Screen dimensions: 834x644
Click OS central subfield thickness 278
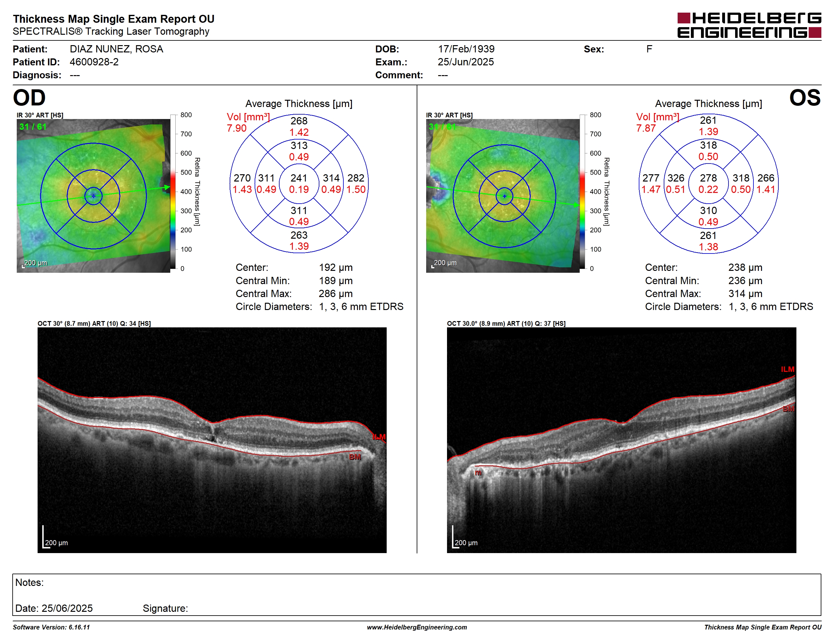coord(708,178)
